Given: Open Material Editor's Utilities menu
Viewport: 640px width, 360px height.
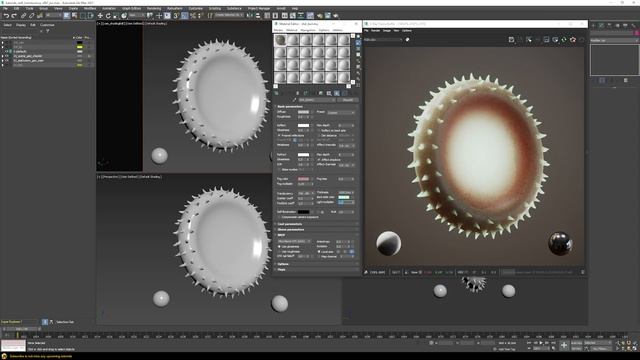Looking at the screenshot, I should tap(338, 30).
